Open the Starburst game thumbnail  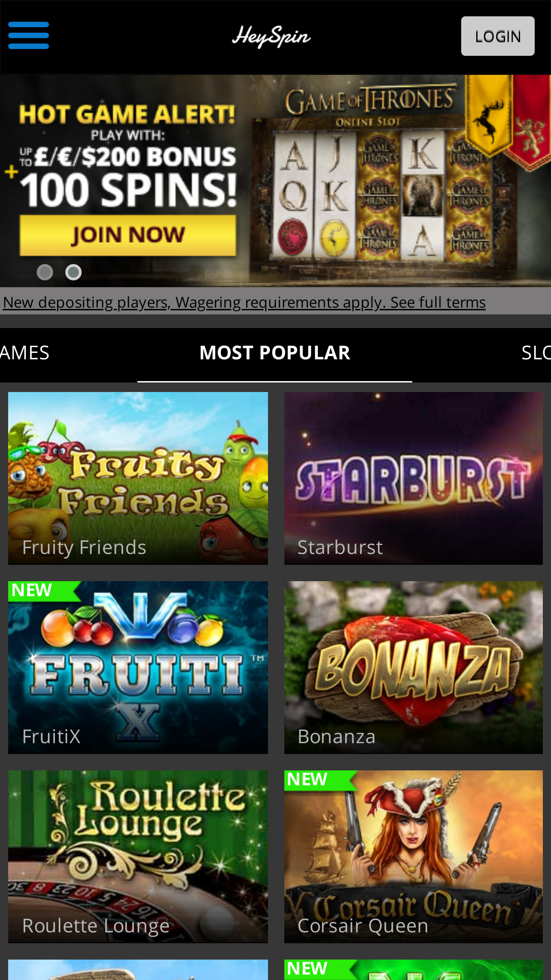[413, 478]
